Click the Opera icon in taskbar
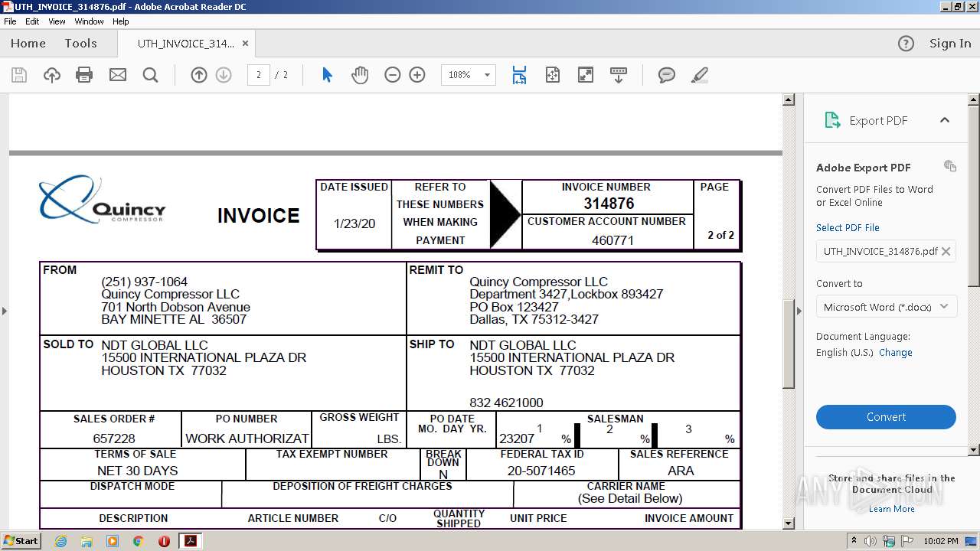 [164, 541]
